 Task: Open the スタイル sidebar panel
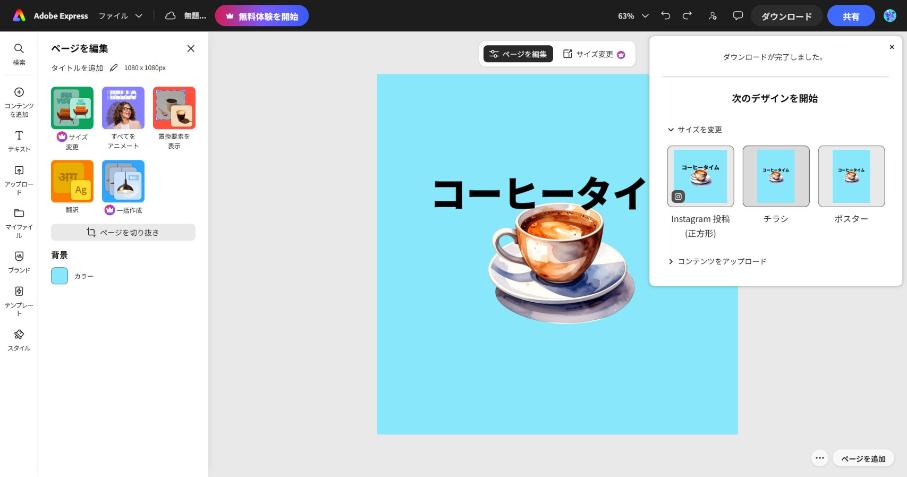[19, 340]
